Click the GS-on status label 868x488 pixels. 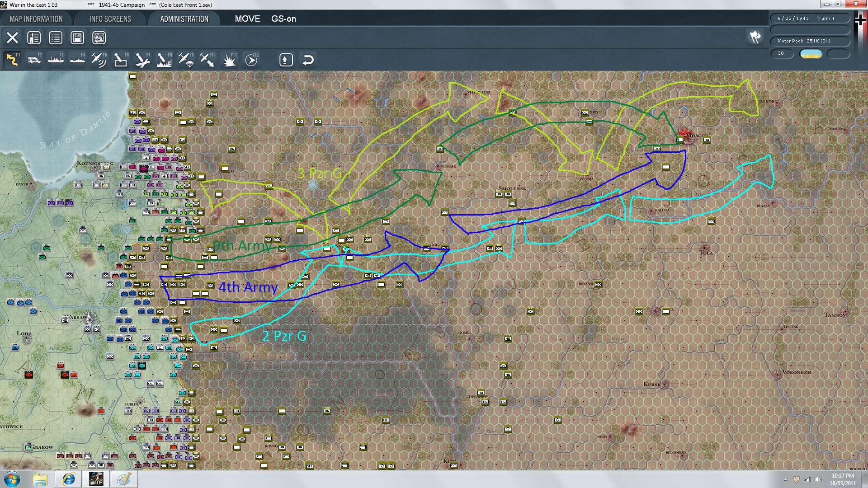coord(283,19)
